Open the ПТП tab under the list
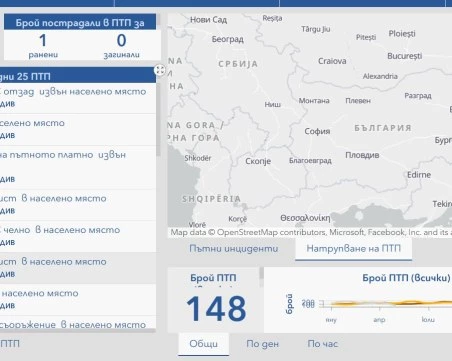The image size is (452, 361). 10,344
